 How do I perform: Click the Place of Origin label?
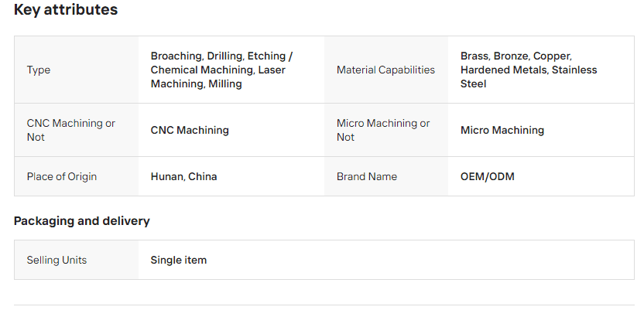tap(62, 176)
